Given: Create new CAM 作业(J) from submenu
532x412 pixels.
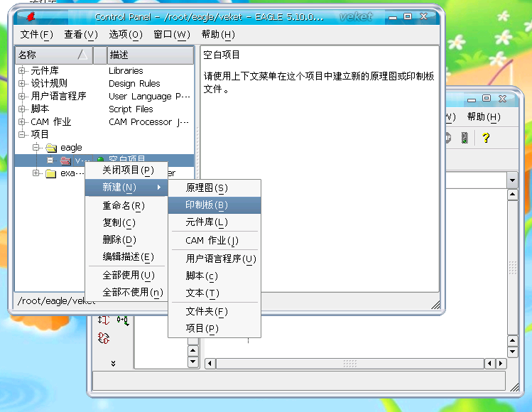Looking at the screenshot, I should (x=215, y=241).
